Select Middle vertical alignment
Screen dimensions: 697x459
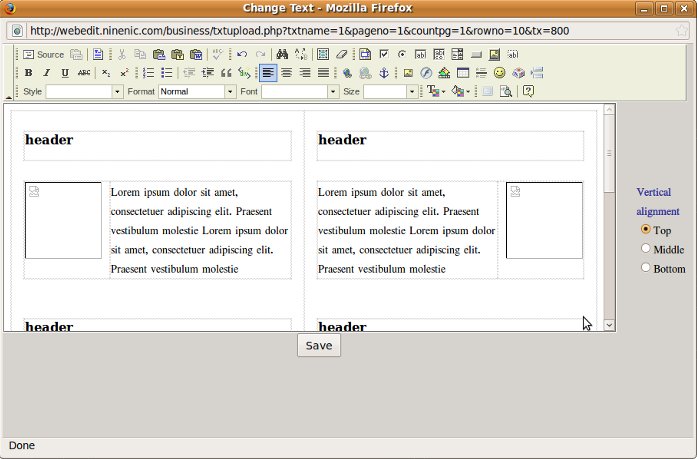(646, 249)
